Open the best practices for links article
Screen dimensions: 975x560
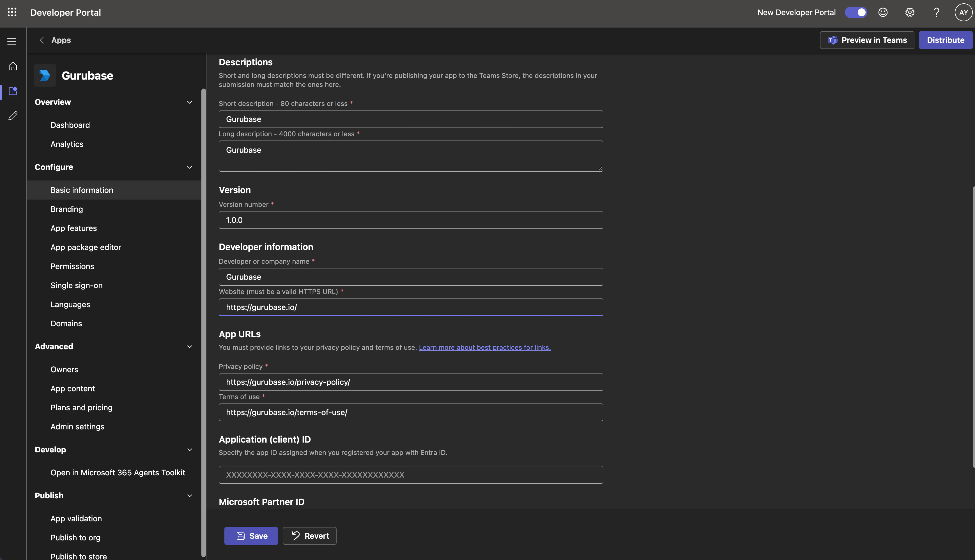pos(485,347)
